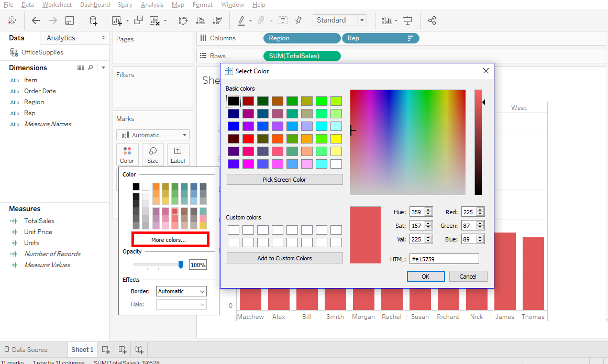Add a new dashboard from bottom tabs
608x364 pixels.
pyautogui.click(x=123, y=350)
